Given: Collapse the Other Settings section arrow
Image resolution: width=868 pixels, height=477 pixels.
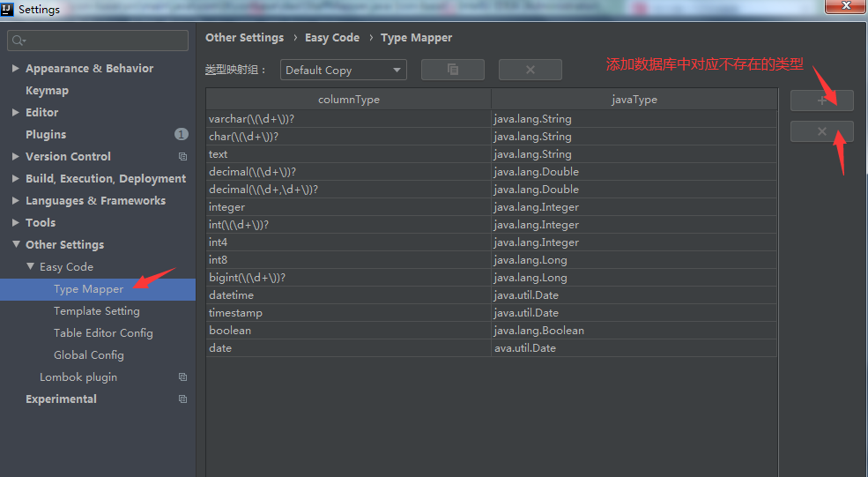Looking at the screenshot, I should (x=16, y=244).
